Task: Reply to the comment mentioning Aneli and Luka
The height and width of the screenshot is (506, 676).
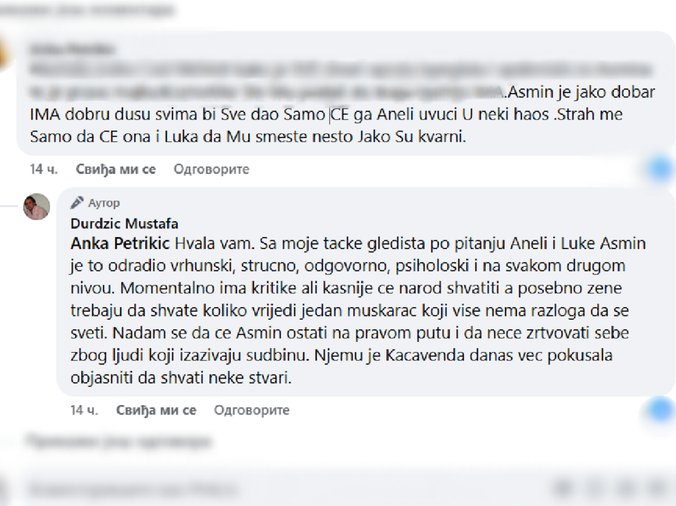Action: 211,169
